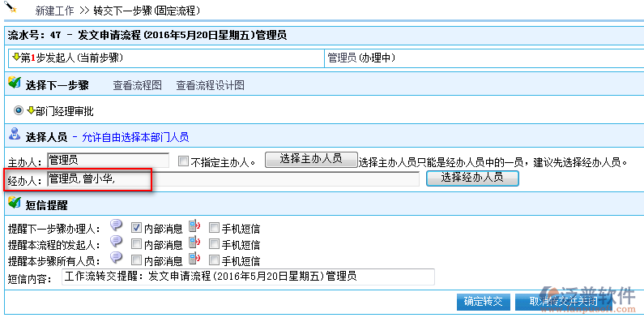Click the mobile phone icon in 提醒本步骤所有人员 row
The width and height of the screenshot is (644, 322).
(x=194, y=259)
